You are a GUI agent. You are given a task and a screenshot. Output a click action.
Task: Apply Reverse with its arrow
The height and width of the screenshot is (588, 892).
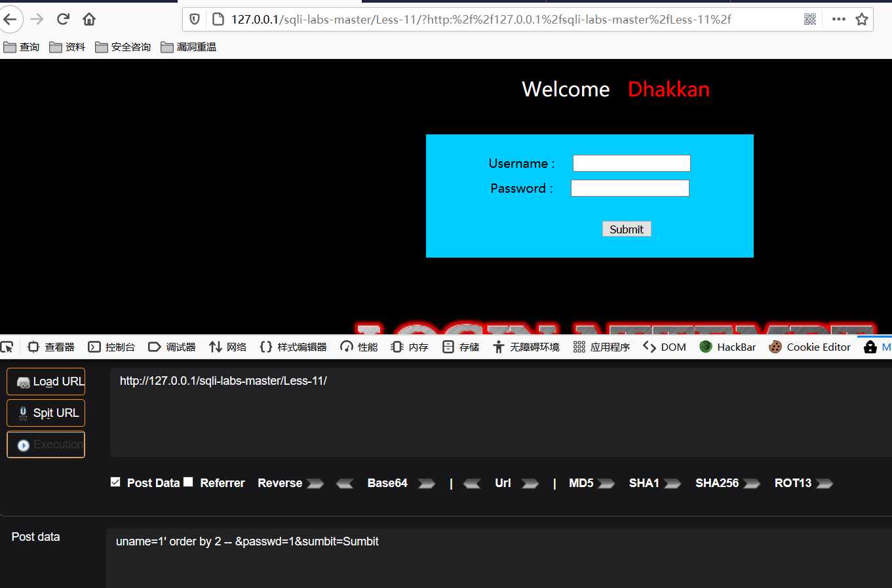pyautogui.click(x=315, y=484)
